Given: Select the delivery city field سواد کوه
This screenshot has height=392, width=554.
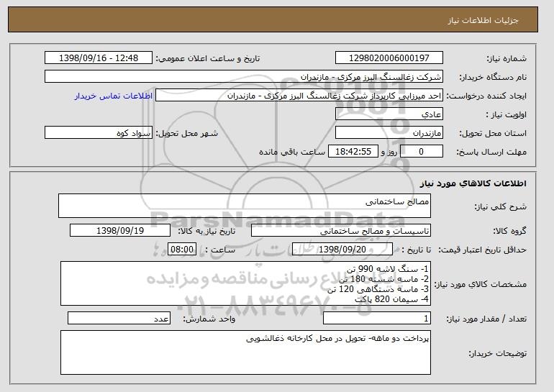Looking at the screenshot, I should (99, 133).
